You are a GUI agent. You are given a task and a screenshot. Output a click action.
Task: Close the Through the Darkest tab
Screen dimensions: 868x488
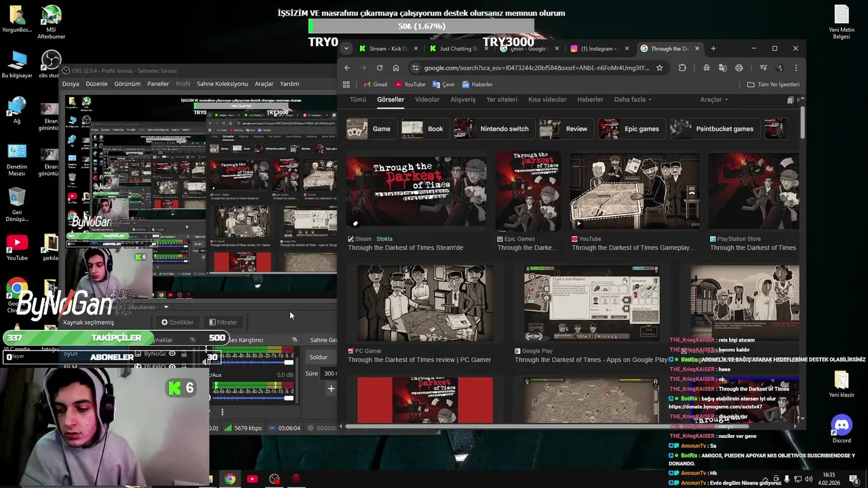696,48
